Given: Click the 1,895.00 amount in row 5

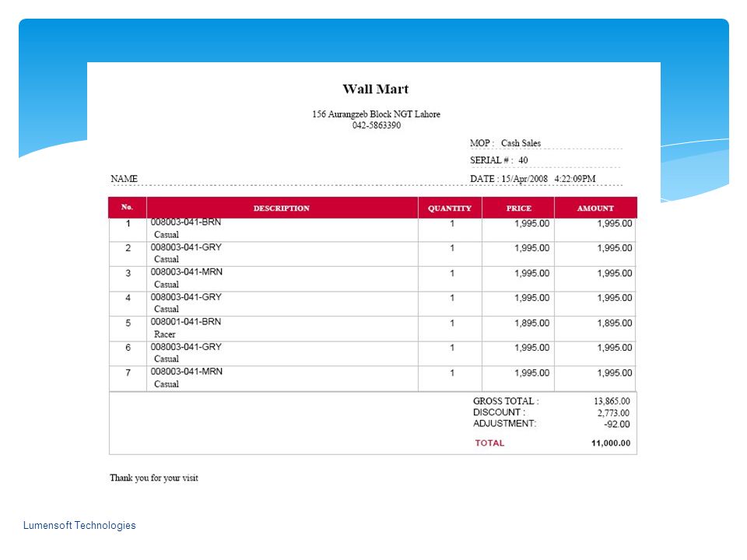Looking at the screenshot, I should click(x=615, y=323).
